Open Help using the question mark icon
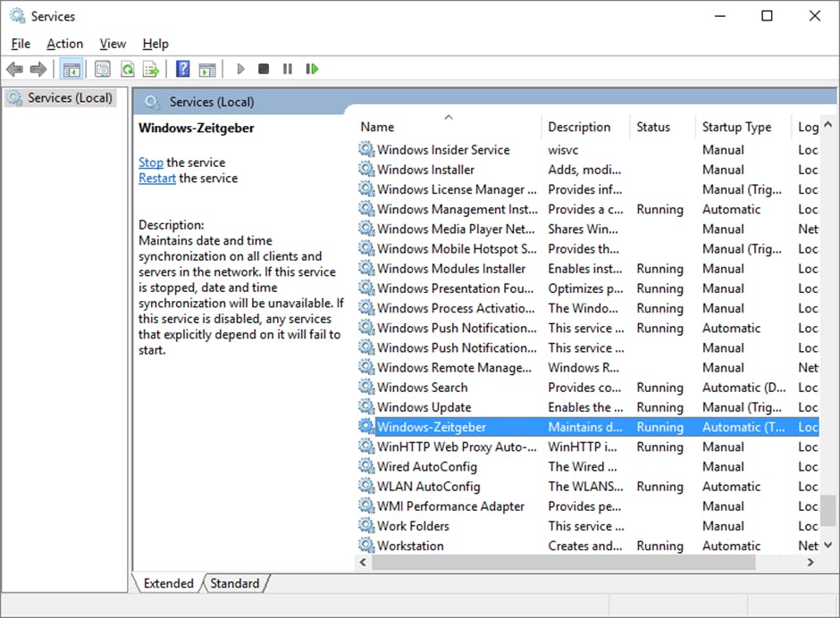 (x=182, y=69)
